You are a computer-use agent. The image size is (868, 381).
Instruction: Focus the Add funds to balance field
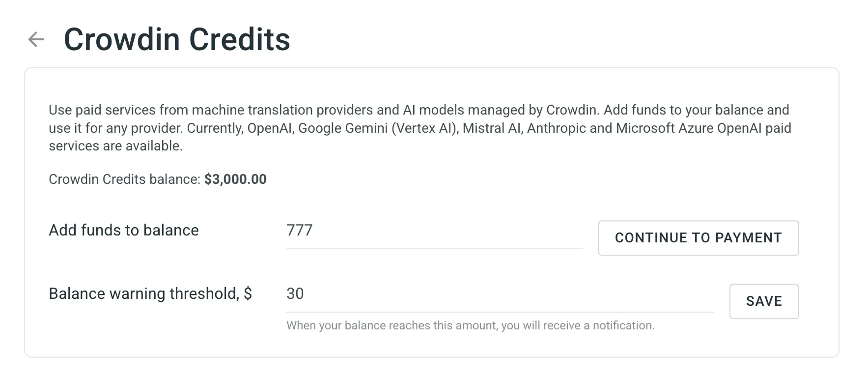434,231
